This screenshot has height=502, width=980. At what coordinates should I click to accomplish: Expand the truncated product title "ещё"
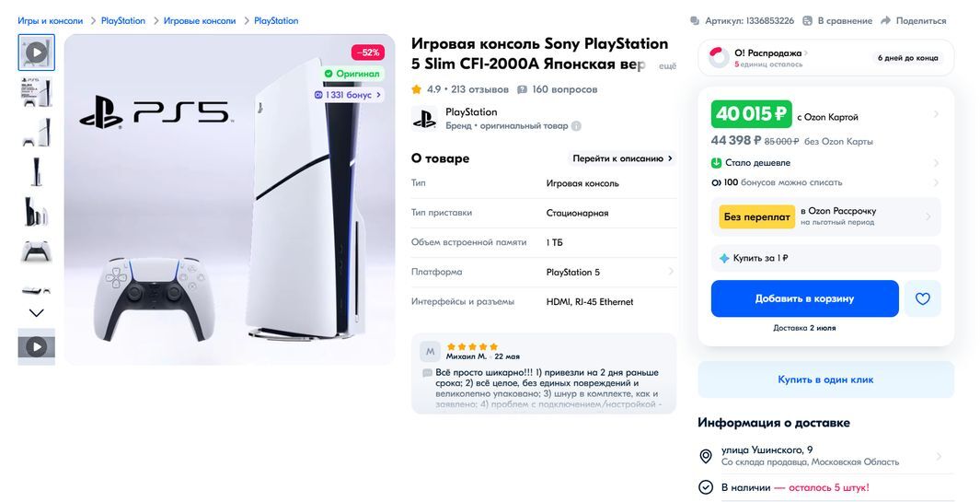click(x=667, y=66)
